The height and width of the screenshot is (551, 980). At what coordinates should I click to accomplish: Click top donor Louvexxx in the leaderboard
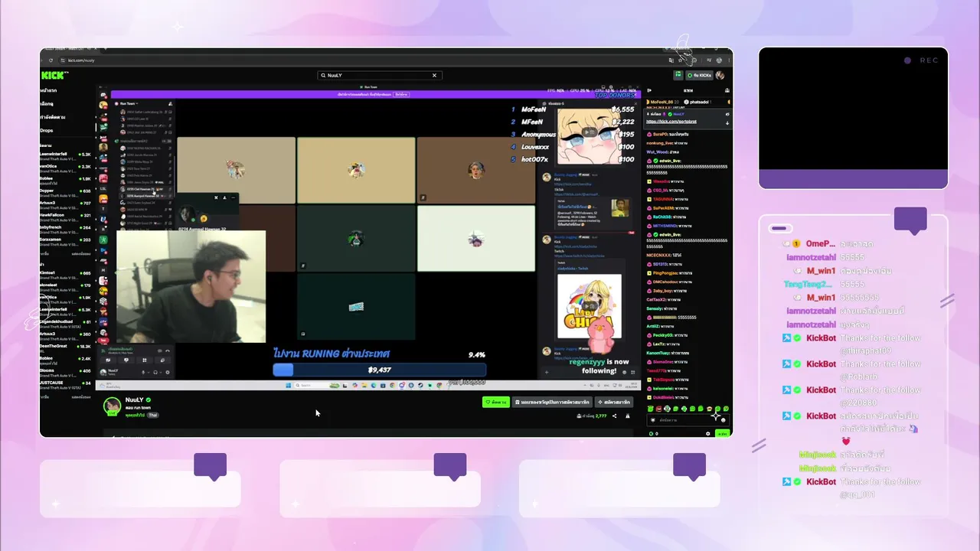point(535,147)
